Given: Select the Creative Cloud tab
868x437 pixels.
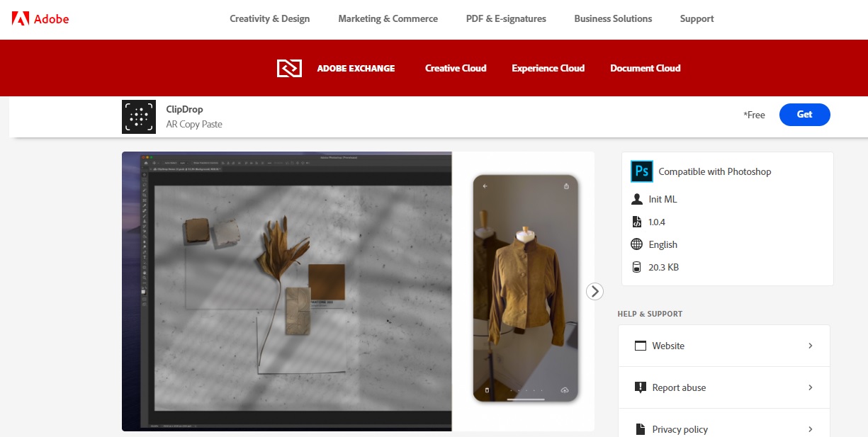Looking at the screenshot, I should click(x=456, y=69).
